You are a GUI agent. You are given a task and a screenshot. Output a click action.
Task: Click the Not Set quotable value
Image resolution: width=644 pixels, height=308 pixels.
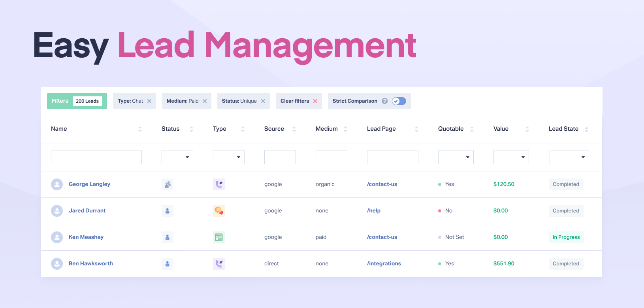pyautogui.click(x=454, y=237)
